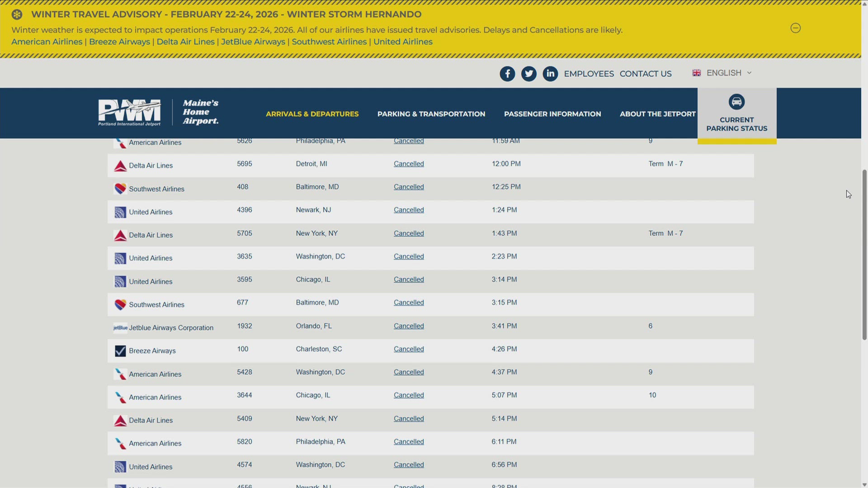This screenshot has height=488, width=868.
Task: Click the car icon for parking status
Action: 736,102
